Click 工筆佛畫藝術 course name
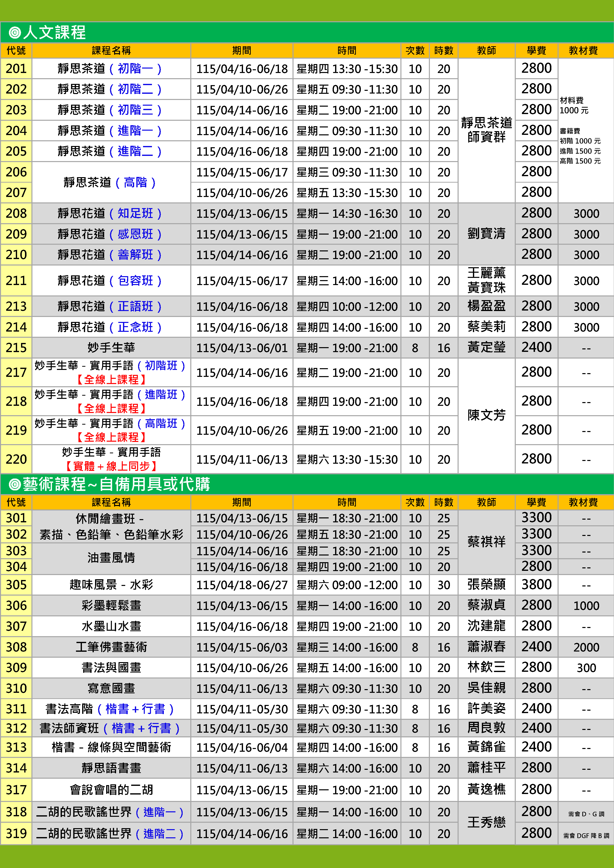The height and width of the screenshot is (868, 614). tap(111, 647)
